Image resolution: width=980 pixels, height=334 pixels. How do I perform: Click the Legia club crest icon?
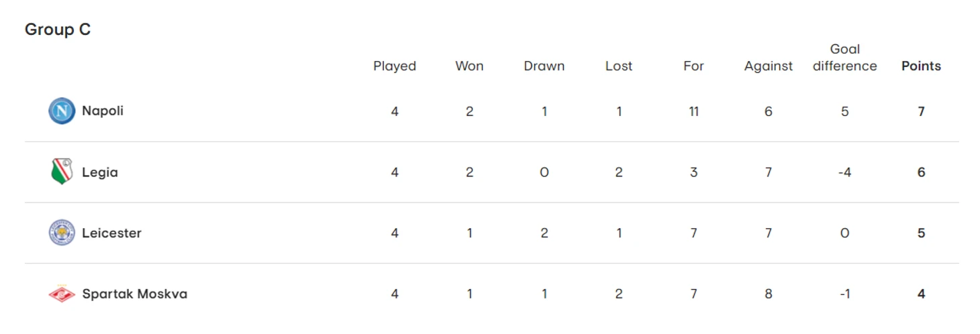(x=62, y=172)
